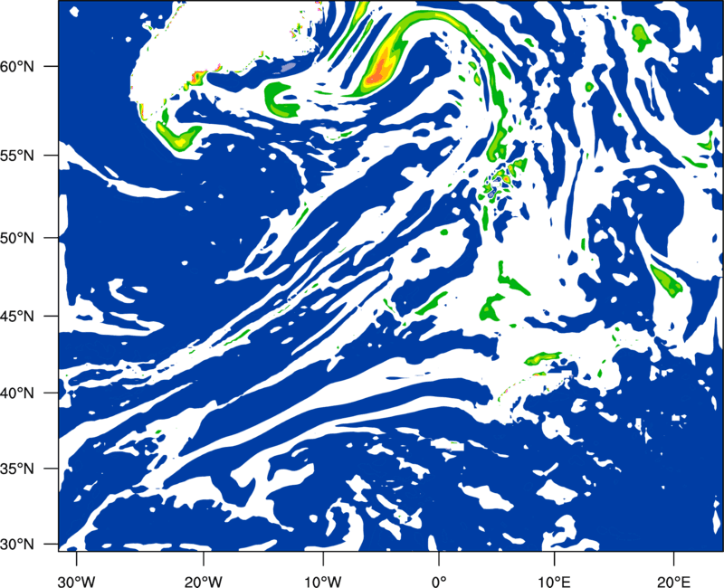Click the 20°W longitude label
The height and width of the screenshot is (588, 724).
click(x=204, y=582)
